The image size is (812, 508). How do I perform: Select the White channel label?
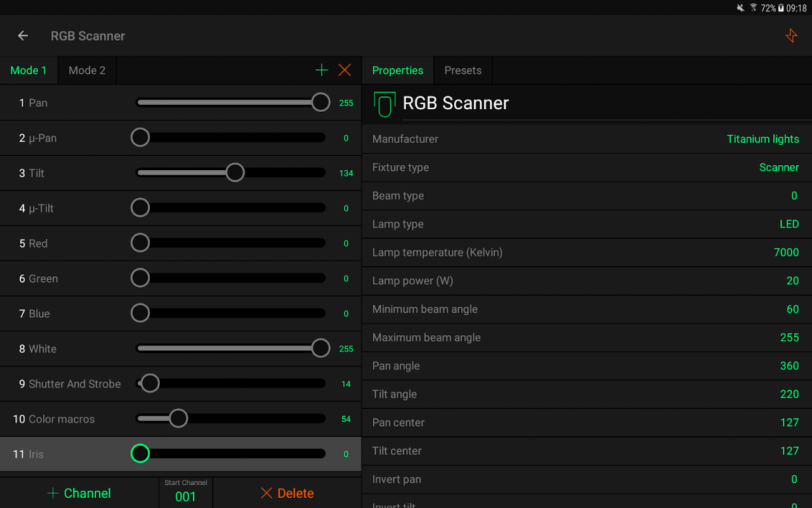(43, 349)
